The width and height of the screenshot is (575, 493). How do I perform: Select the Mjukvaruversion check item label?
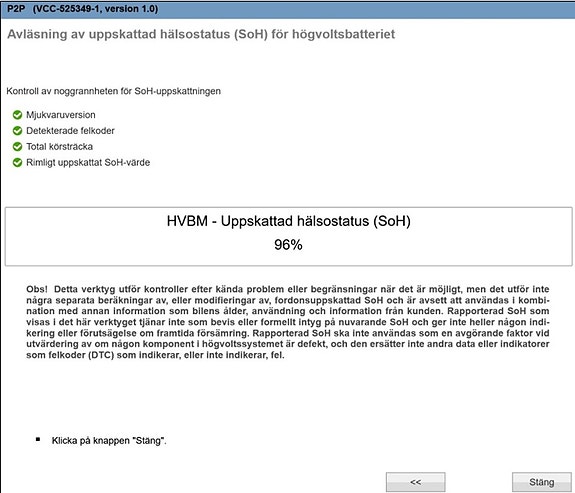click(x=61, y=115)
